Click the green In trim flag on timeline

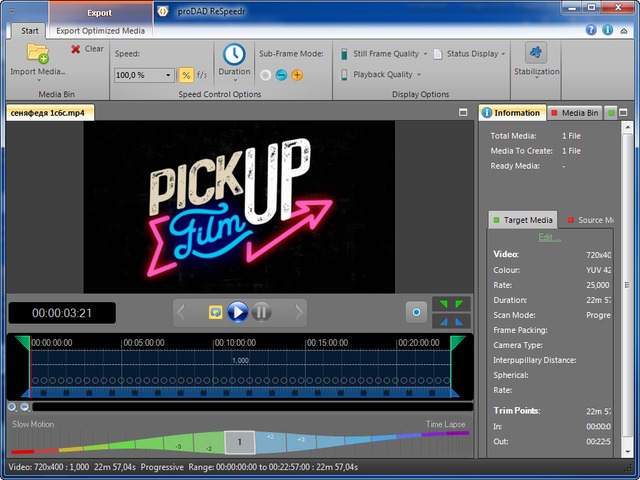click(x=23, y=342)
